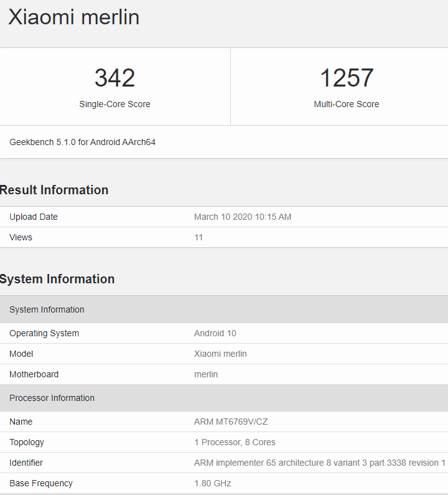Select the 1.80 GHz value
The width and height of the screenshot is (448, 495).
tap(213, 483)
